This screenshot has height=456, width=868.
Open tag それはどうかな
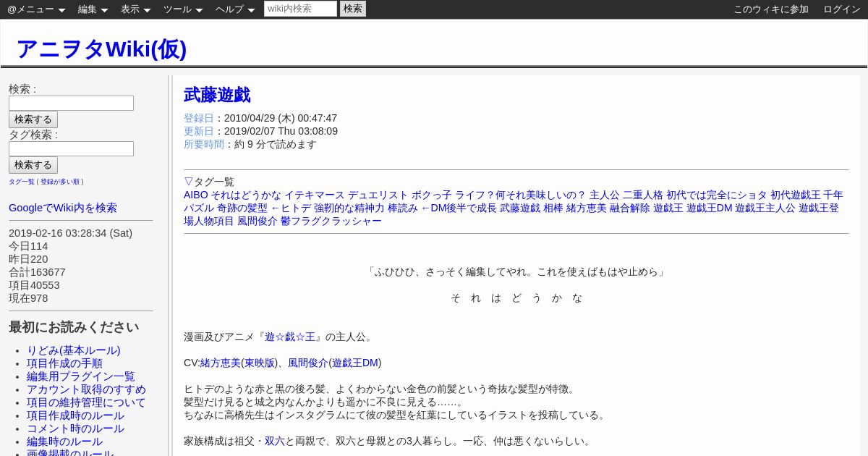coord(246,195)
